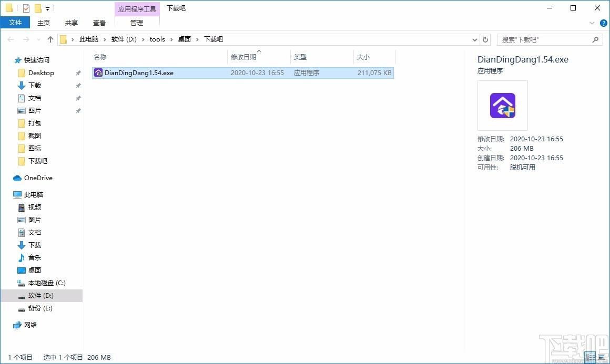The image size is (610, 364).
Task: Open the quick access toolbar customize dropdown
Action: [47, 8]
